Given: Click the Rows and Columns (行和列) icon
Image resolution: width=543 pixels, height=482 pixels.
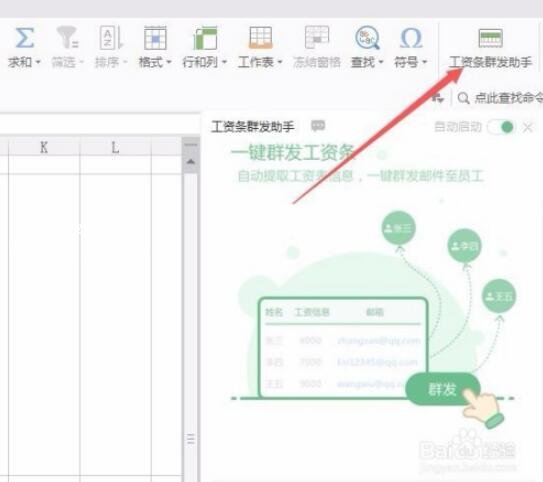Looking at the screenshot, I should click(x=205, y=38).
